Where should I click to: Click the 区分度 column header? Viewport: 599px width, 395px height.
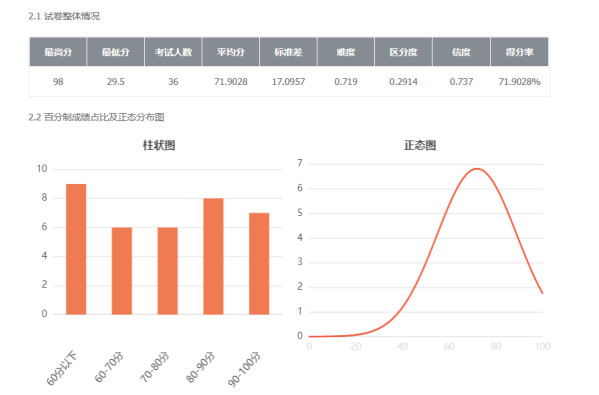[x=403, y=52]
